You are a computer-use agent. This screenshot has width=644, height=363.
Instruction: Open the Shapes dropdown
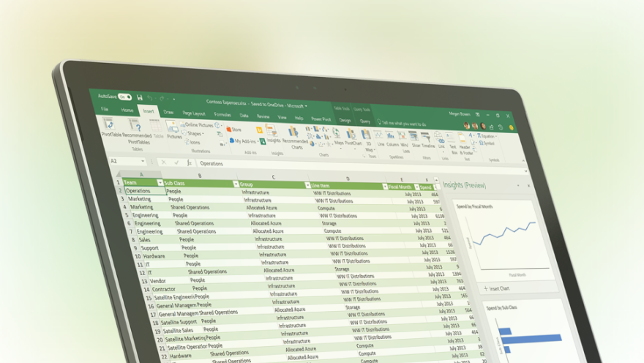point(193,133)
